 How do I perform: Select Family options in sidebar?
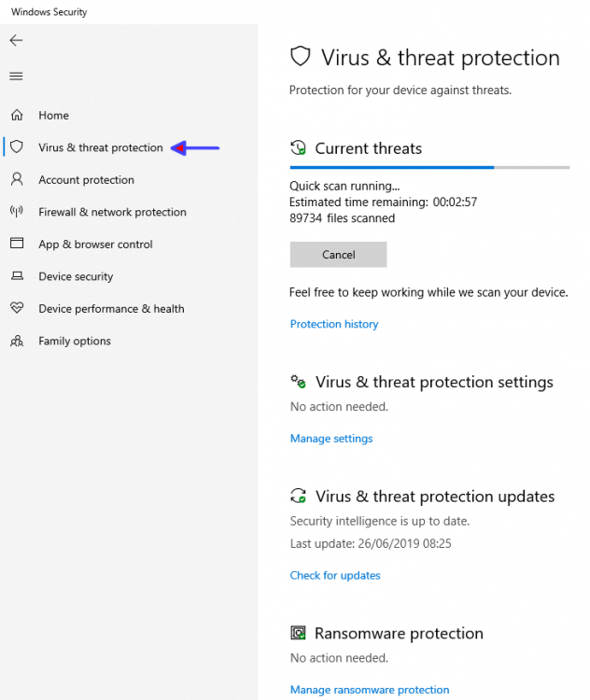click(x=75, y=341)
